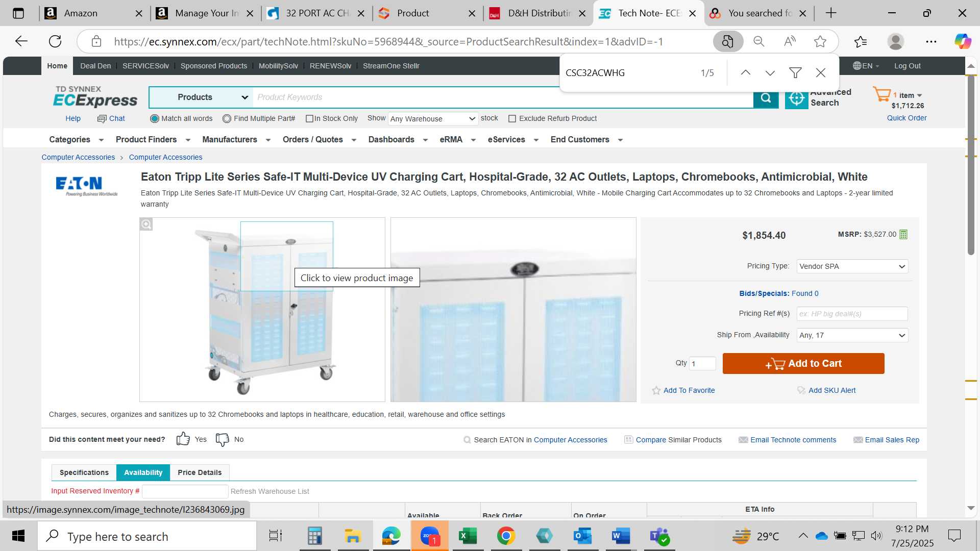Click the orange Add to Cart button
The width and height of the screenshot is (980, 551).
[803, 364]
